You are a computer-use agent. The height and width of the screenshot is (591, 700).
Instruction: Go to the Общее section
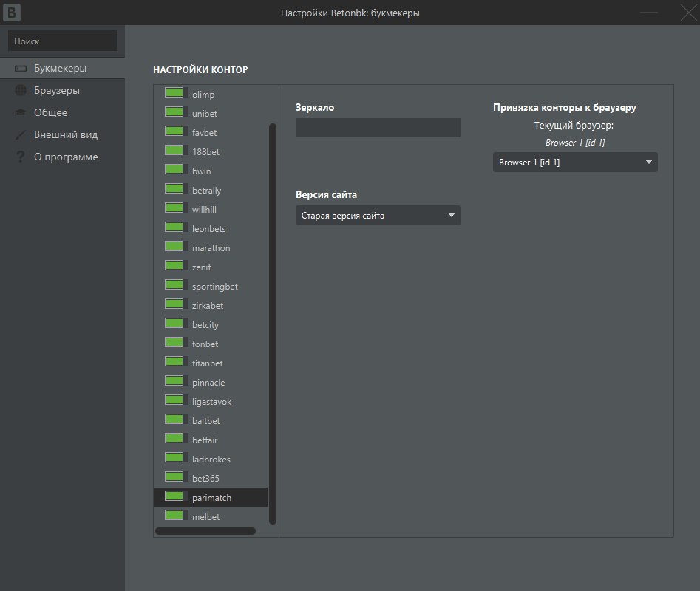point(63,112)
